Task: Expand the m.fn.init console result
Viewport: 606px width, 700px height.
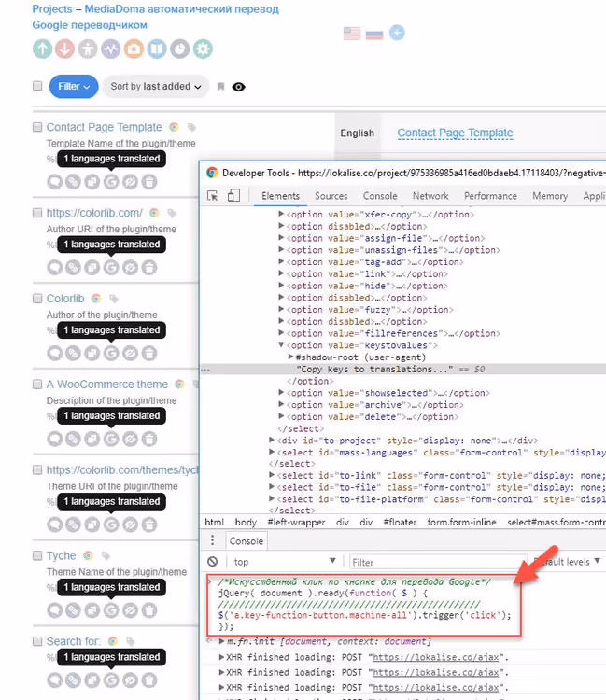Action: (x=221, y=641)
